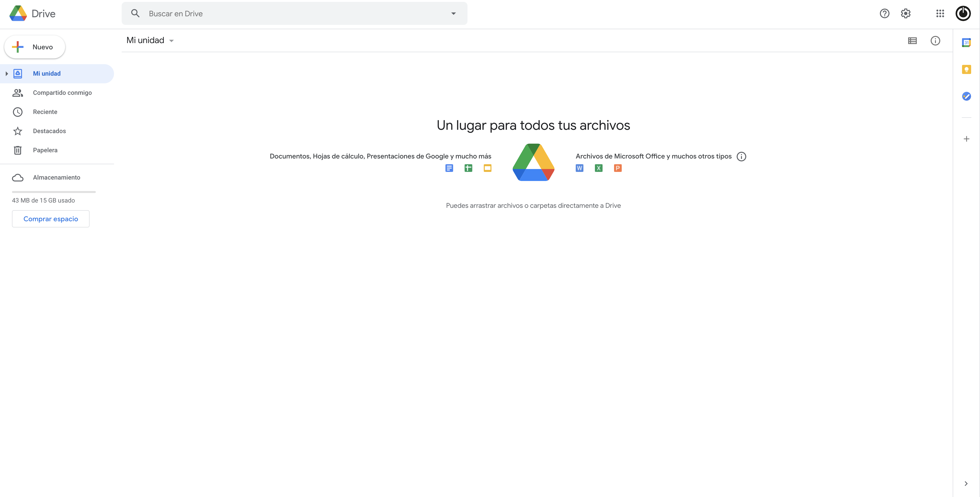Click the Google Sheets icon
Viewport: 980px width, 497px height.
[468, 168]
